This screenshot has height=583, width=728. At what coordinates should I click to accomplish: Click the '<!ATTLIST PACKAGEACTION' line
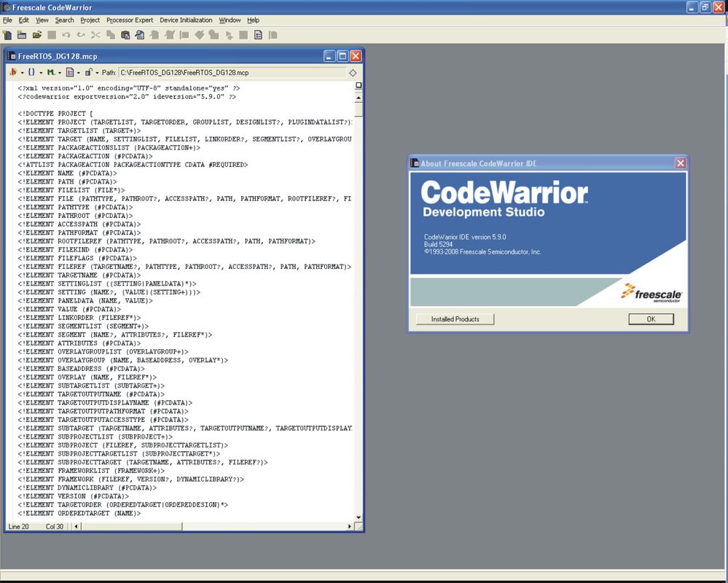(133, 165)
